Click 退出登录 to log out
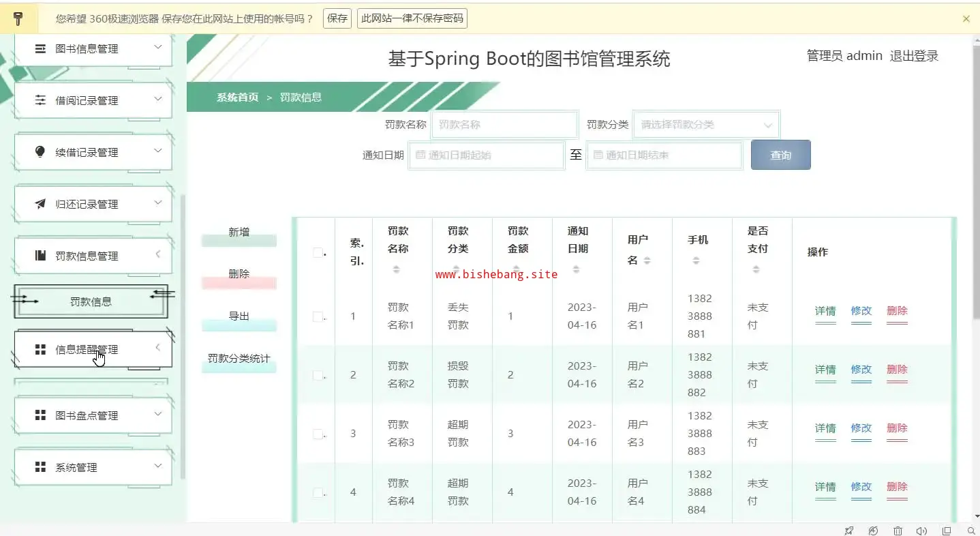Screen dimensions: 980x536 (x=914, y=56)
